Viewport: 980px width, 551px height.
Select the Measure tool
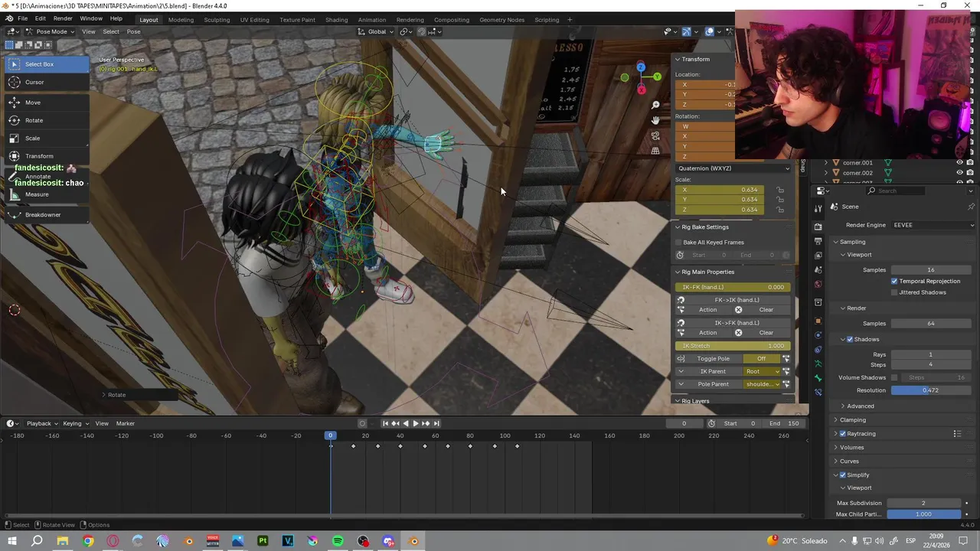46,194
